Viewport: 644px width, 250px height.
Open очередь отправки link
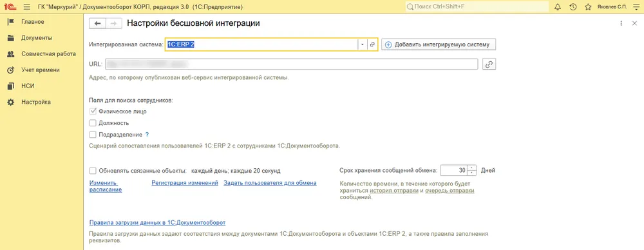coord(450,191)
